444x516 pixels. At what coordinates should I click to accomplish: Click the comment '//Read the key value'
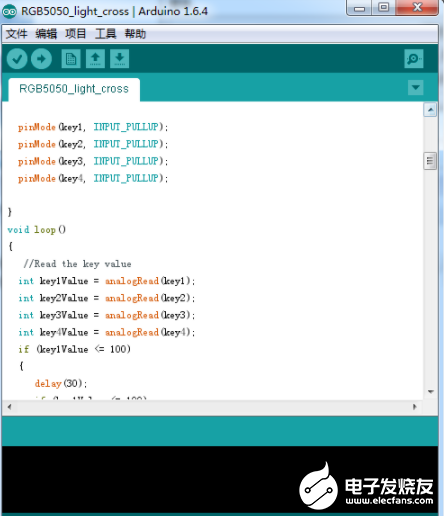click(77, 264)
